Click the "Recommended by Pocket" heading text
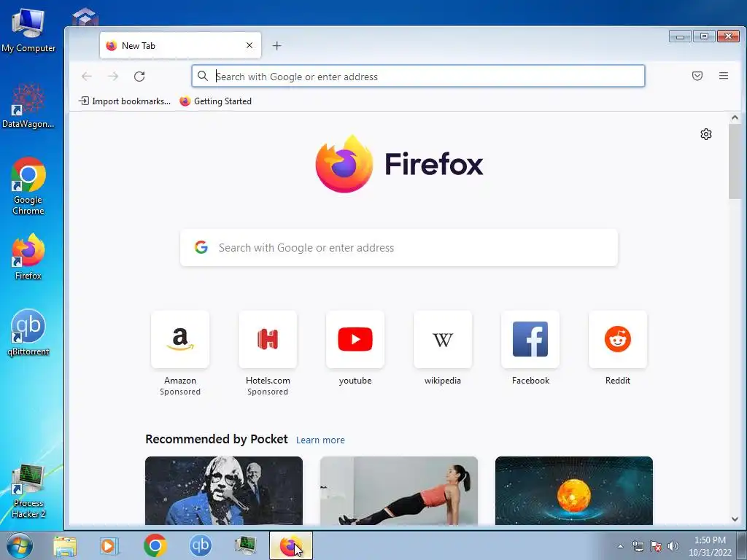This screenshot has height=560, width=747. click(x=216, y=439)
